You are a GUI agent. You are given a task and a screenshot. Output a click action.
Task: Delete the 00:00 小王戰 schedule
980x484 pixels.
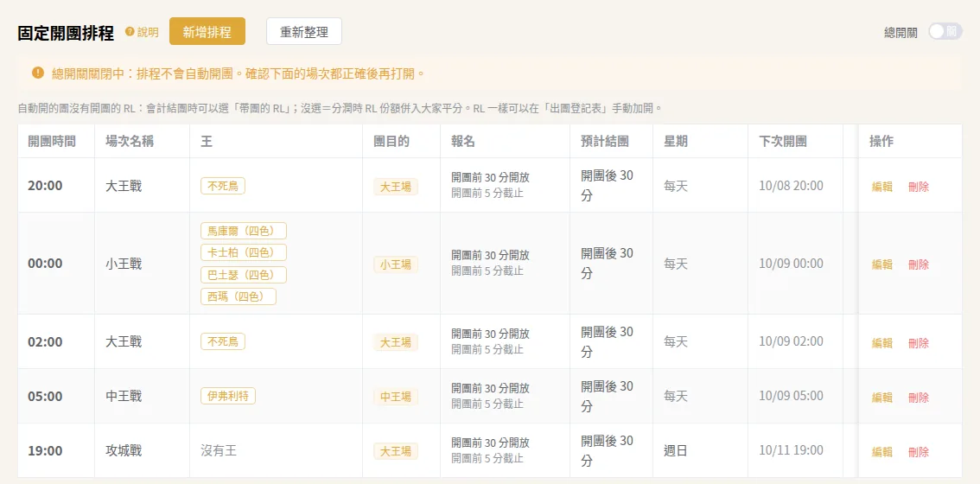919,264
